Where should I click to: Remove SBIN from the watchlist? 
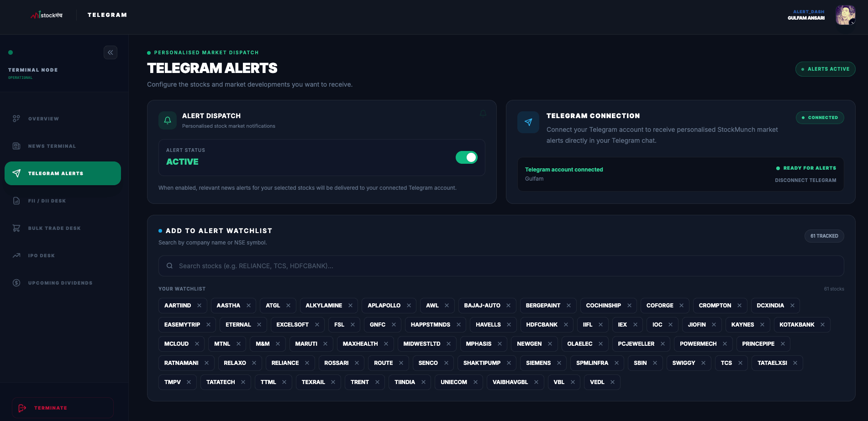(x=655, y=363)
